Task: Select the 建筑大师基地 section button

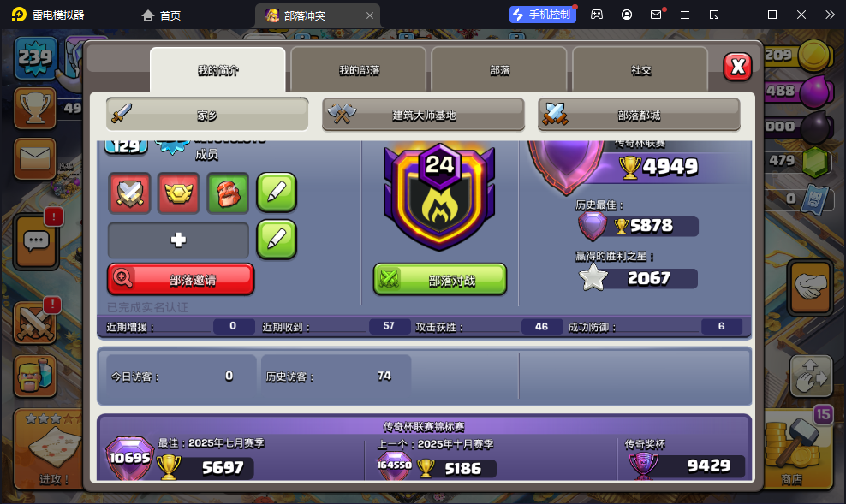Action: coord(424,115)
